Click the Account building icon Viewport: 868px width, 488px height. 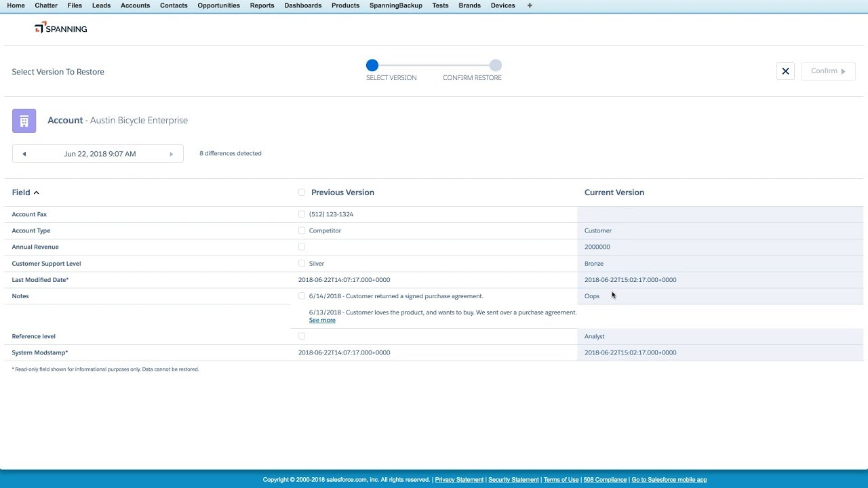pos(24,121)
